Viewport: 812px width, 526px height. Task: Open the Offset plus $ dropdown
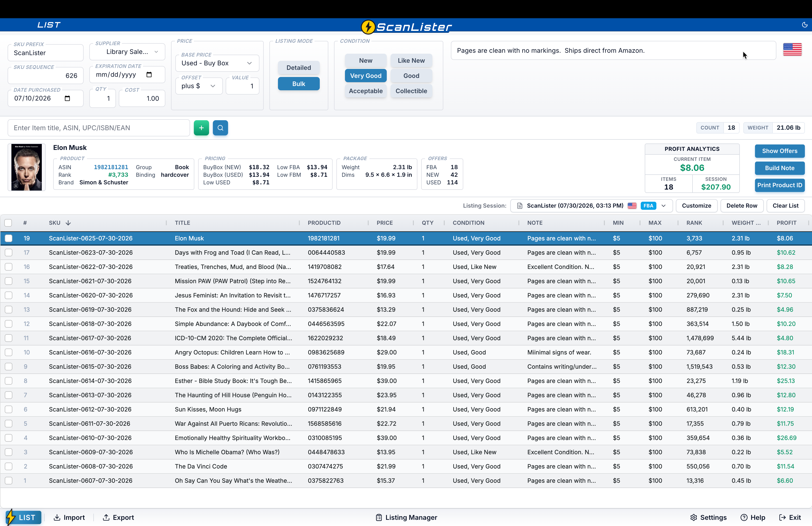[199, 86]
